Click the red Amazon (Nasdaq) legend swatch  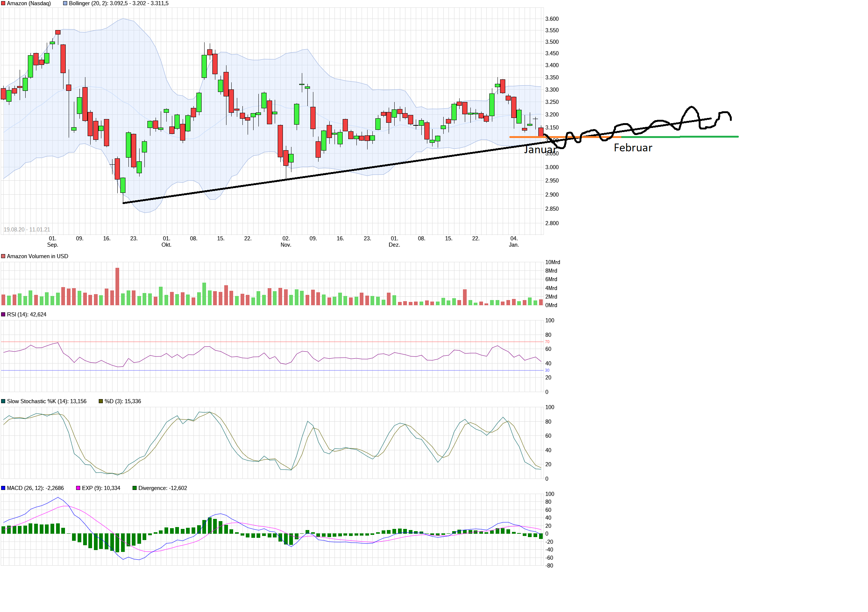click(3, 3)
